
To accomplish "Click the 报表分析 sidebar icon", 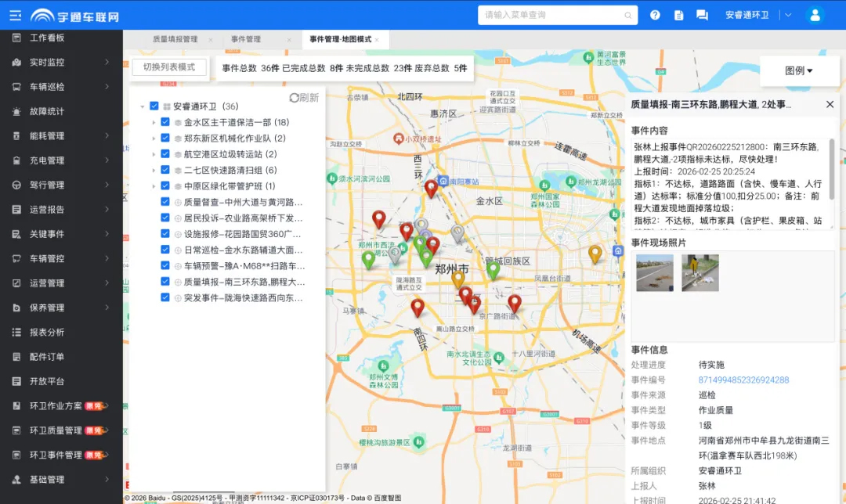I will tap(47, 332).
